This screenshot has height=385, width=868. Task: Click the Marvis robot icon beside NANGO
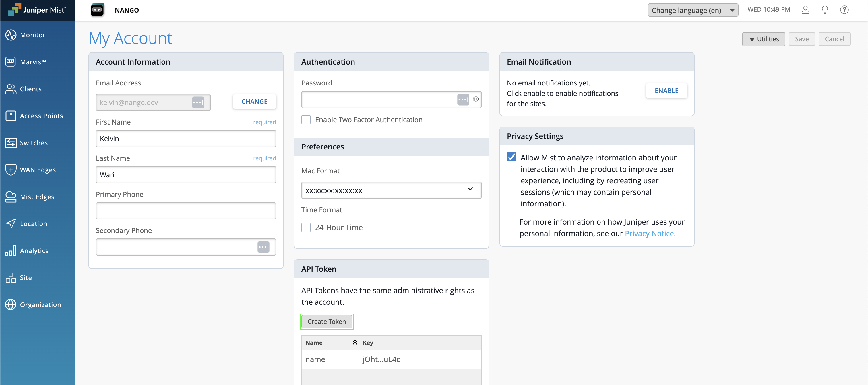(97, 10)
